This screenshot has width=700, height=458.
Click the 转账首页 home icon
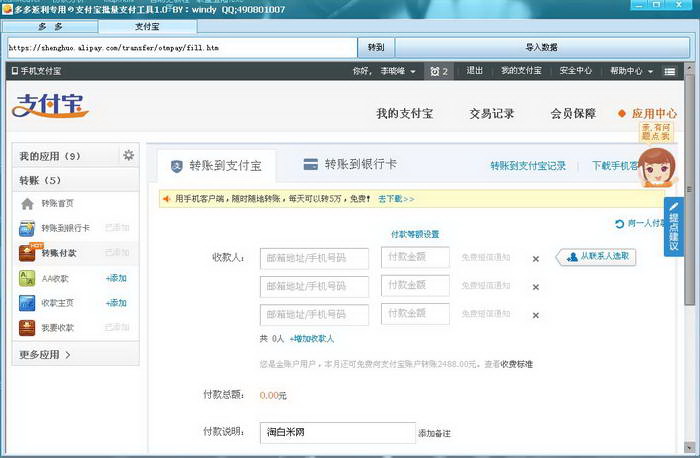coord(27,204)
